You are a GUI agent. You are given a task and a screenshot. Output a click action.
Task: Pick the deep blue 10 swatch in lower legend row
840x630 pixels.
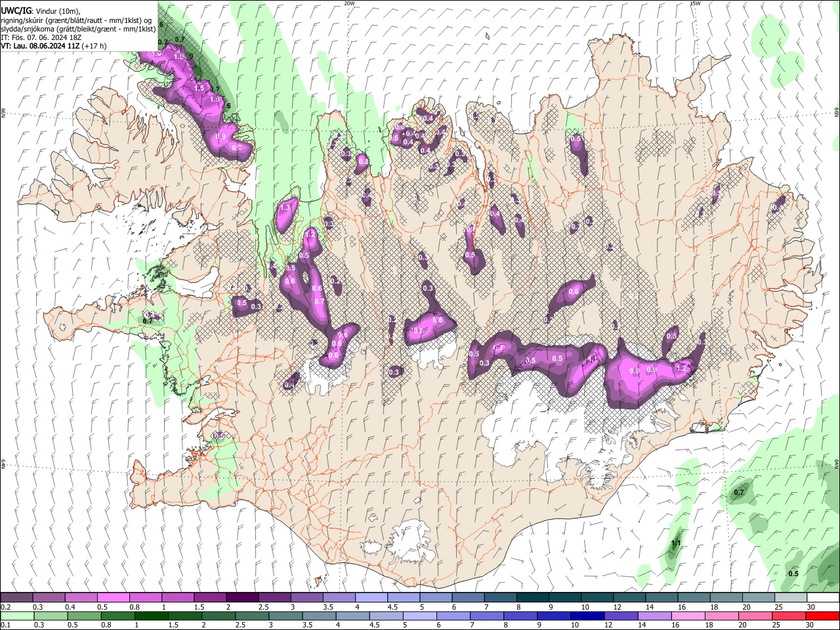tap(587, 616)
